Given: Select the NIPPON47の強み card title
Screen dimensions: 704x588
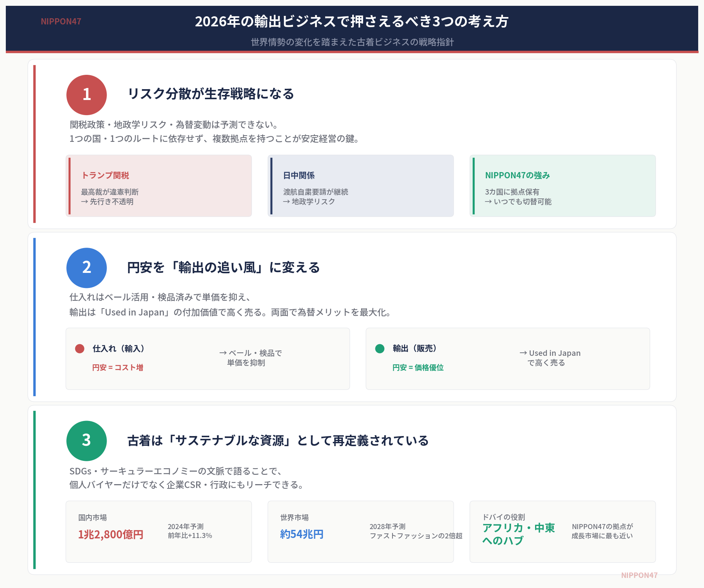Looking at the screenshot, I should click(x=517, y=175).
